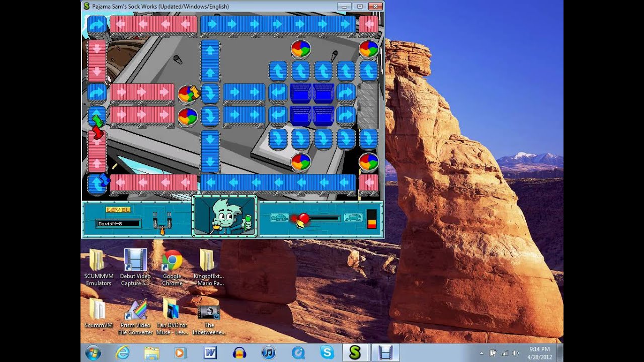Open Windows Explorer from taskbar
The image size is (644, 362).
(151, 353)
